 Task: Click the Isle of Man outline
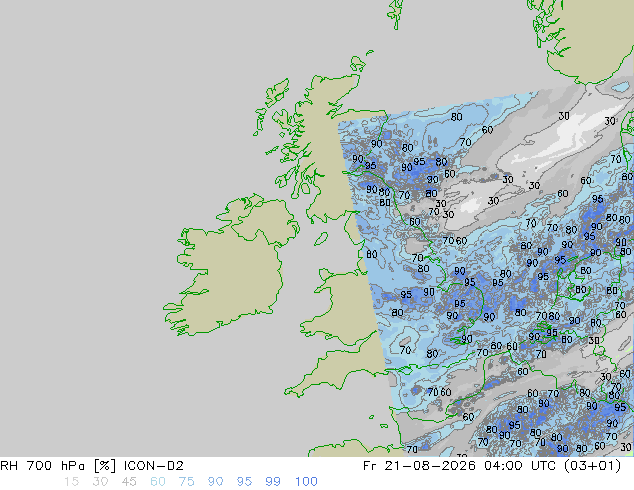click(321, 239)
